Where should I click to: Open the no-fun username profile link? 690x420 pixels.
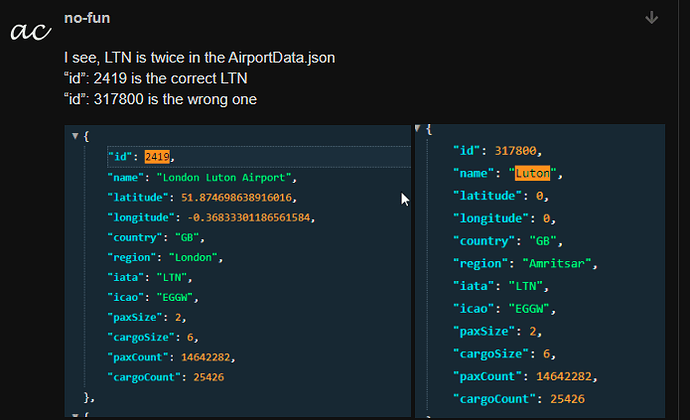(87, 18)
